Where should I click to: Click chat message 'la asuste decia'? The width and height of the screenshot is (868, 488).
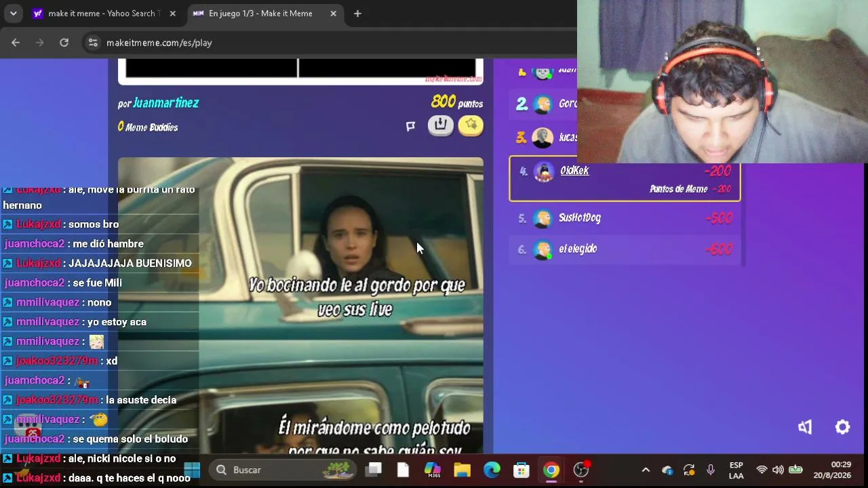[142, 400]
